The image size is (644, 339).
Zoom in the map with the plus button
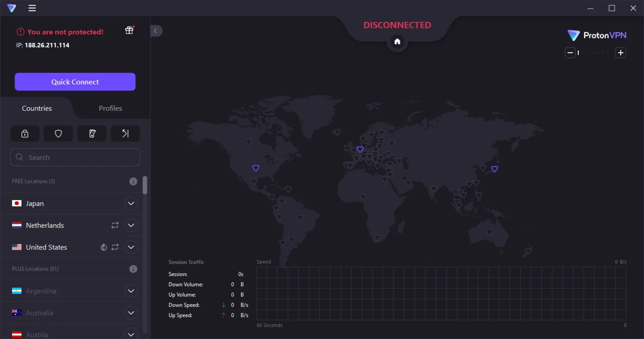coord(620,53)
